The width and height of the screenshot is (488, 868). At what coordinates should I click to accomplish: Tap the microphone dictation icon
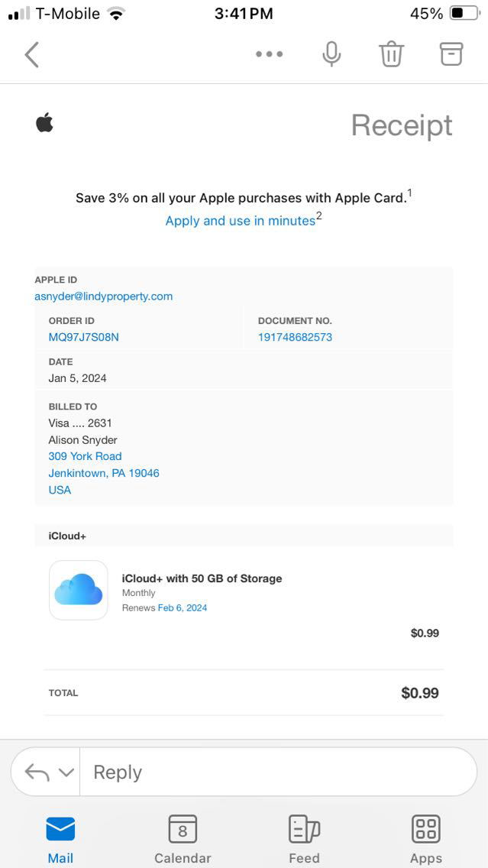331,54
